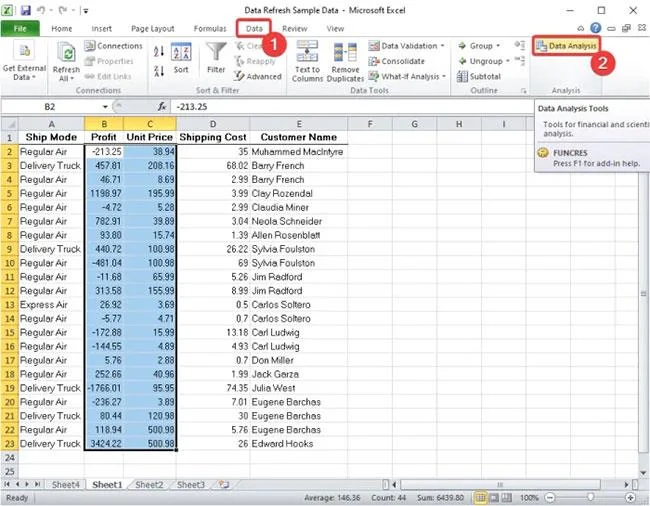The image size is (650, 506).
Task: Open the Data Validation dropdown
Action: click(x=443, y=46)
